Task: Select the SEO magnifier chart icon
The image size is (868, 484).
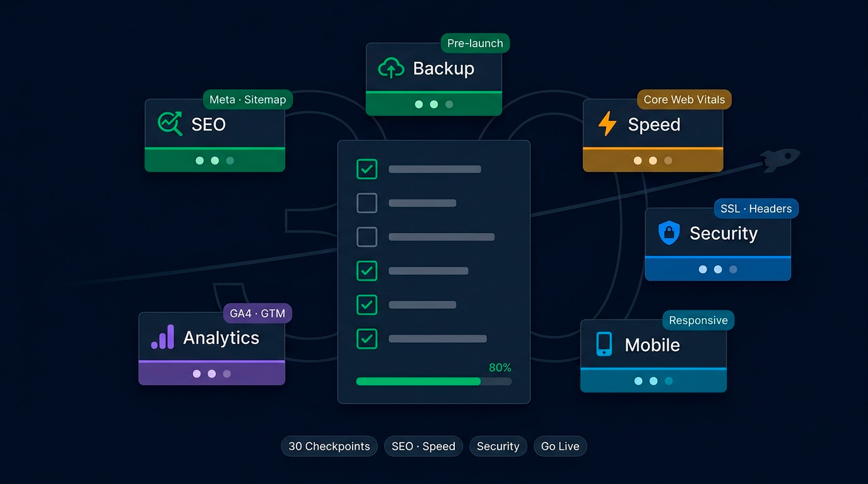Action: 170,124
